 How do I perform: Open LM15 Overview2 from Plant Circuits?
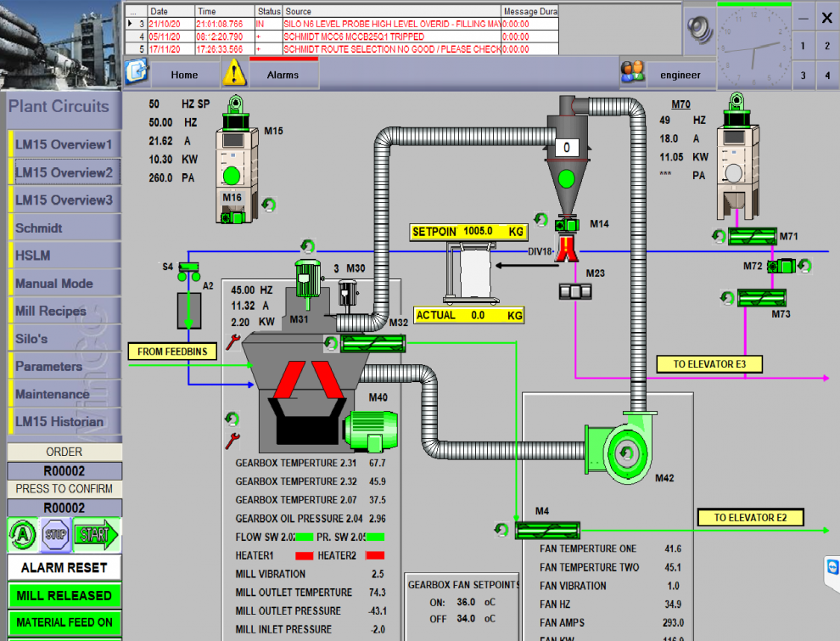64,172
